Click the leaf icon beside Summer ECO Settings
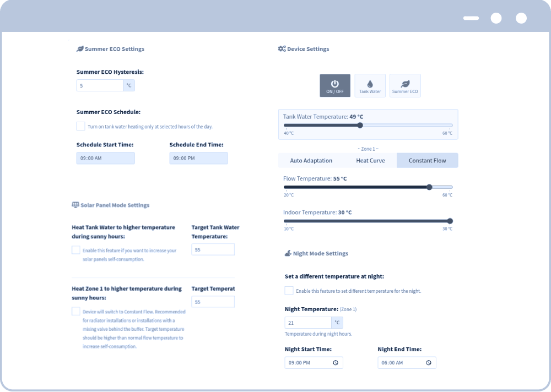Image resolution: width=551 pixels, height=392 pixels. [x=80, y=49]
